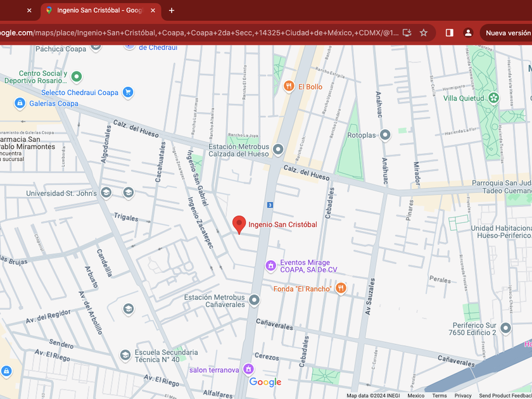Toggle the browser side panel
This screenshot has height=399, width=532.
[x=449, y=33]
